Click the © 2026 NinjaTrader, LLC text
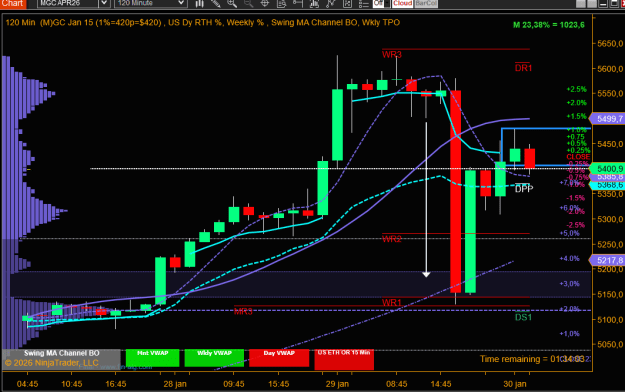This screenshot has height=392, width=625. [x=51, y=363]
